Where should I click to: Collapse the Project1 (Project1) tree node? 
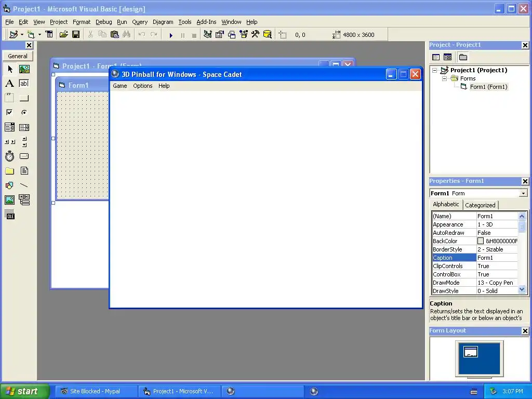(435, 70)
